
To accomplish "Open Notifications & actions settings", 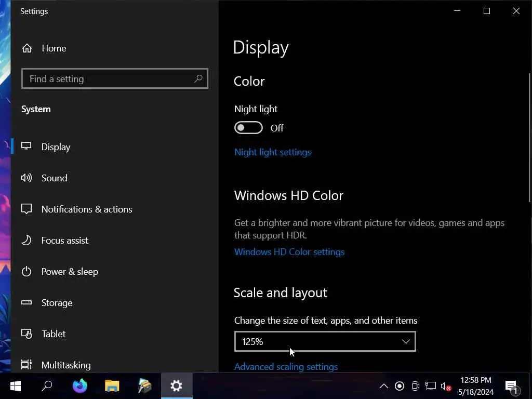I will [115, 209].
